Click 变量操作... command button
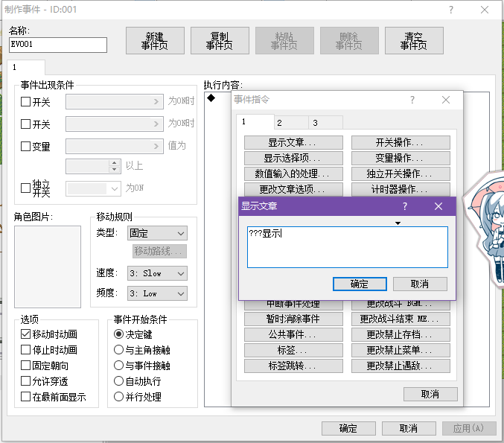Viewport: 504px width, 443px height. (401, 158)
